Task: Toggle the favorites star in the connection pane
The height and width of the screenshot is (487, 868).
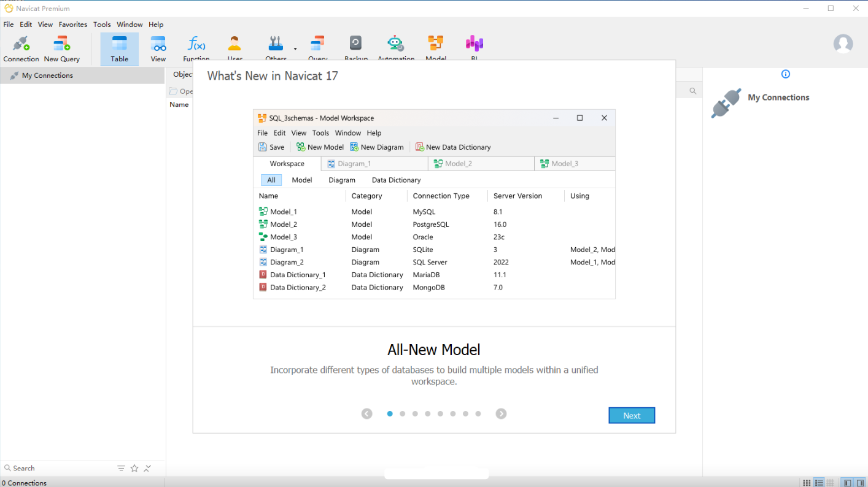Action: pos(134,468)
